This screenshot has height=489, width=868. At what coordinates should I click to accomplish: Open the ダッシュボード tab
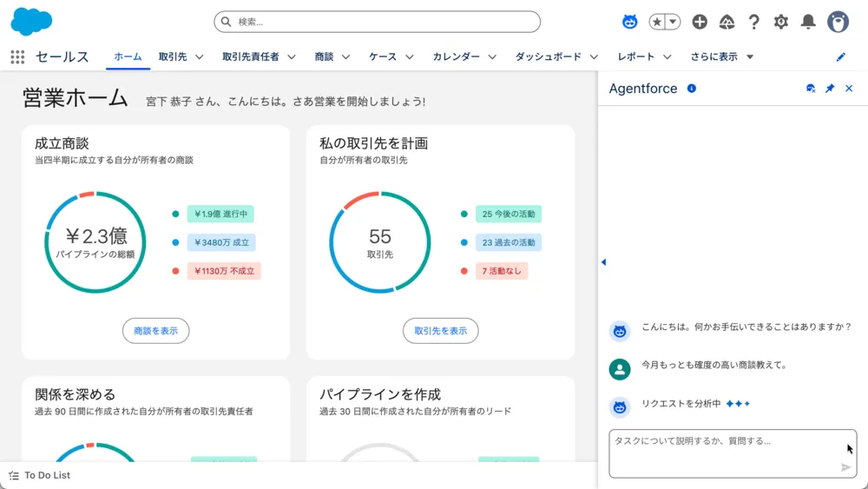(x=548, y=56)
